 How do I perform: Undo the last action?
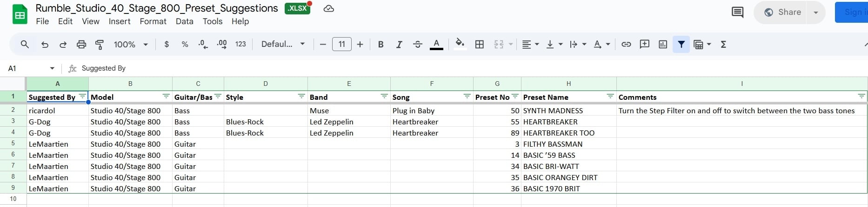45,44
